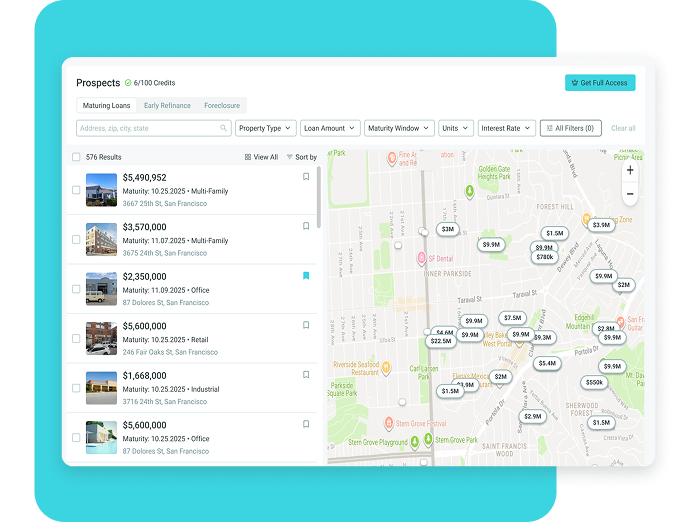Bookmark the $1,668,000 Industrial listing

tap(306, 375)
